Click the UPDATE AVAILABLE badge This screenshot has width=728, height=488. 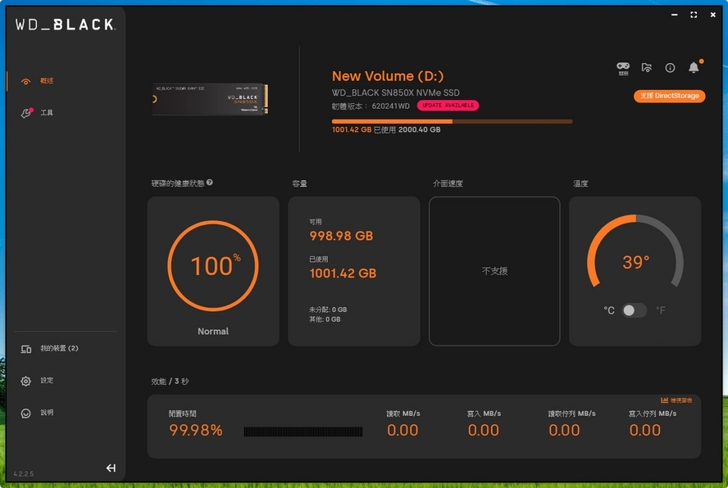point(448,105)
